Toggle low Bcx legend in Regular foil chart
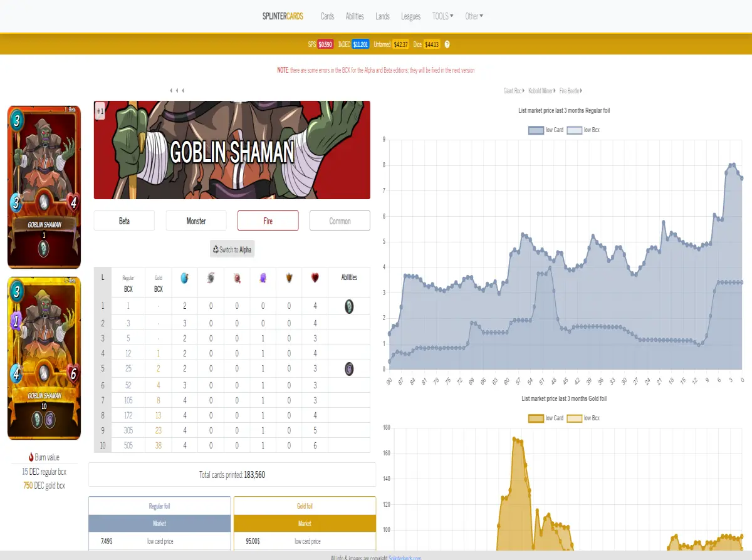Viewport: 752px width, 560px height. click(x=583, y=130)
